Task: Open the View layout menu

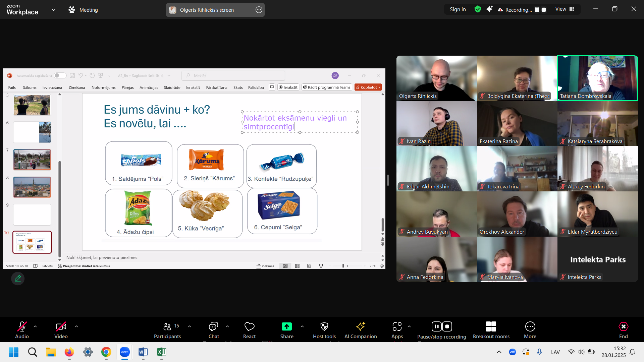Action: (x=565, y=9)
